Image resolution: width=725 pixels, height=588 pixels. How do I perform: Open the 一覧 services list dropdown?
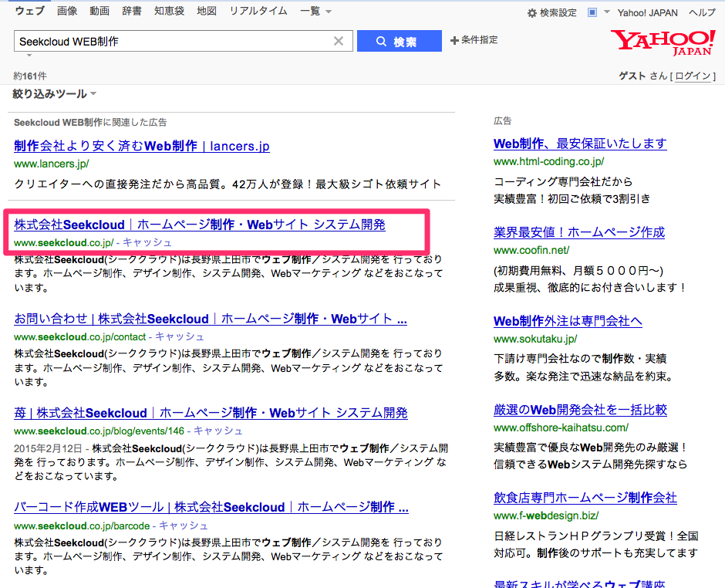[x=315, y=11]
